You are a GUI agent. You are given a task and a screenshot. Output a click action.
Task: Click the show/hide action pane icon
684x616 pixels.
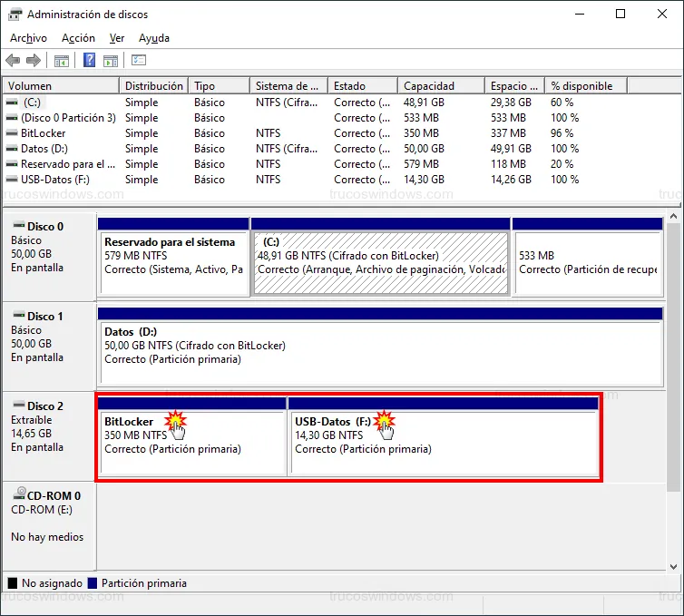point(110,61)
